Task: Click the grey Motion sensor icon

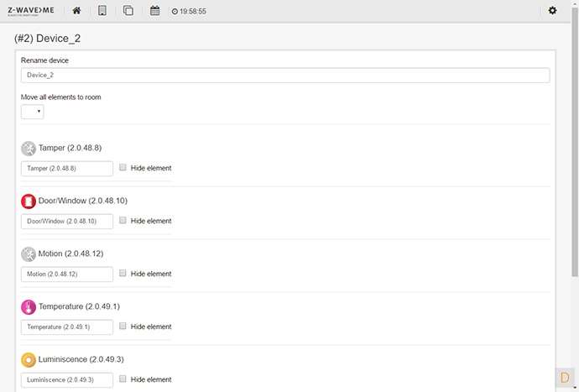Action: pyautogui.click(x=29, y=254)
